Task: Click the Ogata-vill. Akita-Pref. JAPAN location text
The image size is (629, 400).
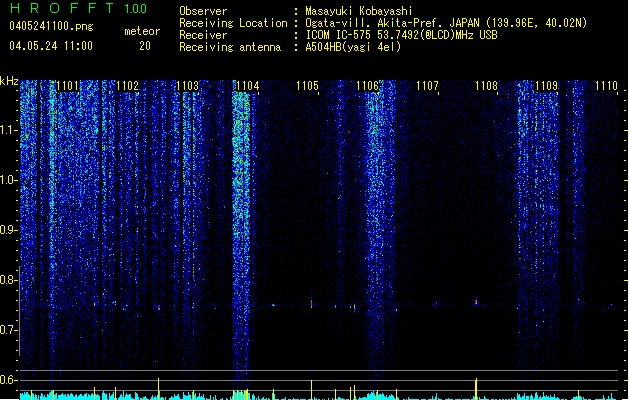Action: click(x=446, y=23)
